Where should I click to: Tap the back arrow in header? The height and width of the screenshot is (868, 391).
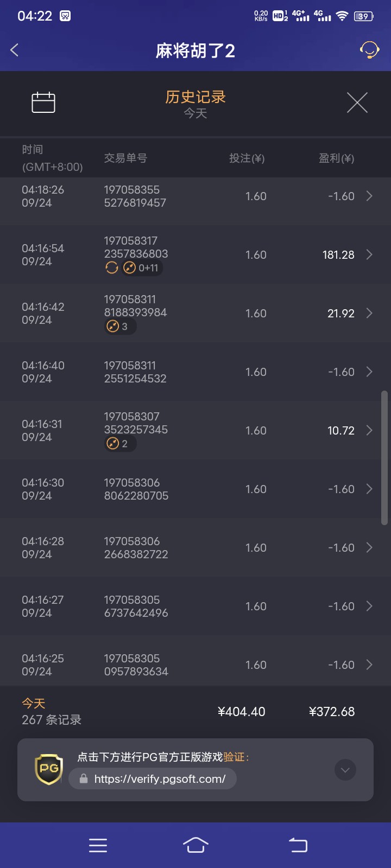click(x=15, y=50)
